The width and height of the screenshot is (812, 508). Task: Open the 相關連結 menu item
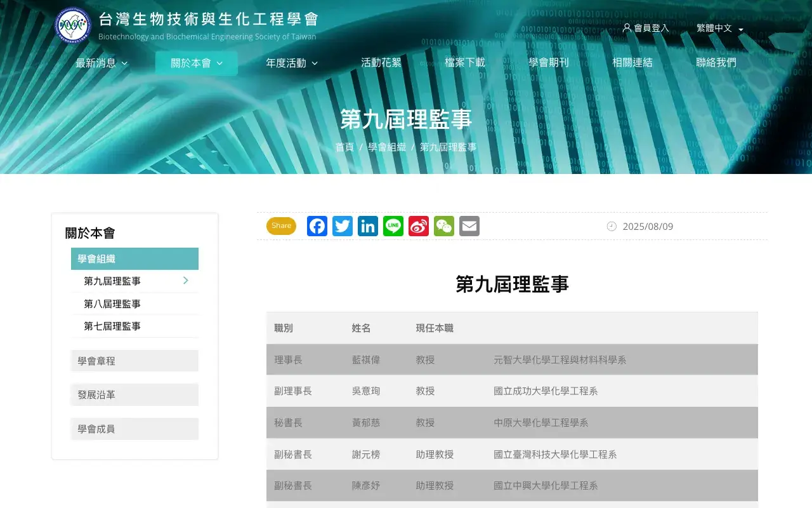pos(632,63)
